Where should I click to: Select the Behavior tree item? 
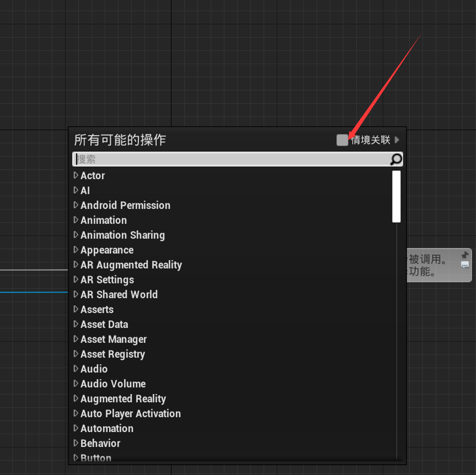pyautogui.click(x=100, y=443)
